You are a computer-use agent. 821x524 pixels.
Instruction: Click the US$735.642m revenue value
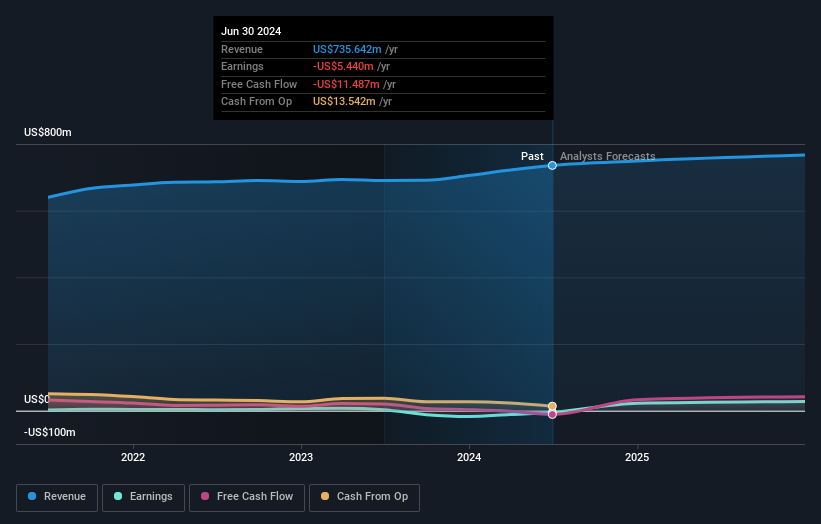click(x=347, y=49)
